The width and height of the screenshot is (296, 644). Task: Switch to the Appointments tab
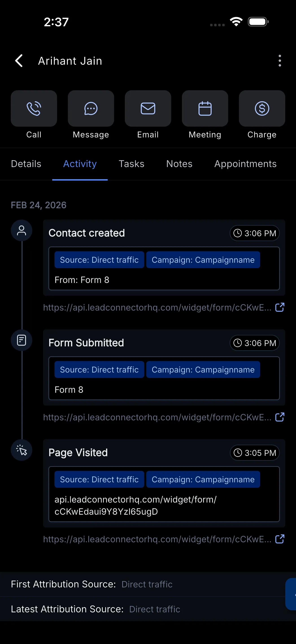pos(245,164)
